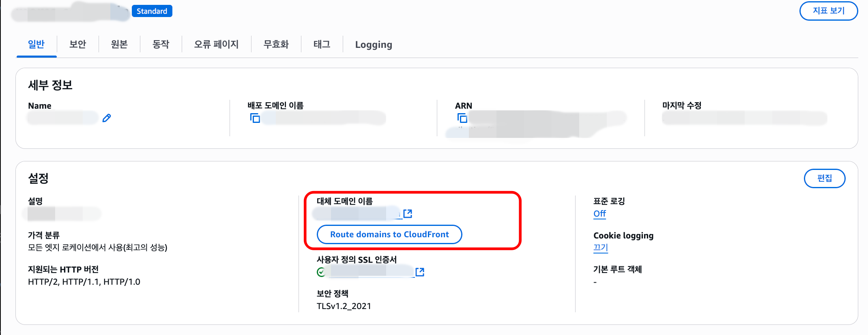Copy the distribution domain name

255,118
